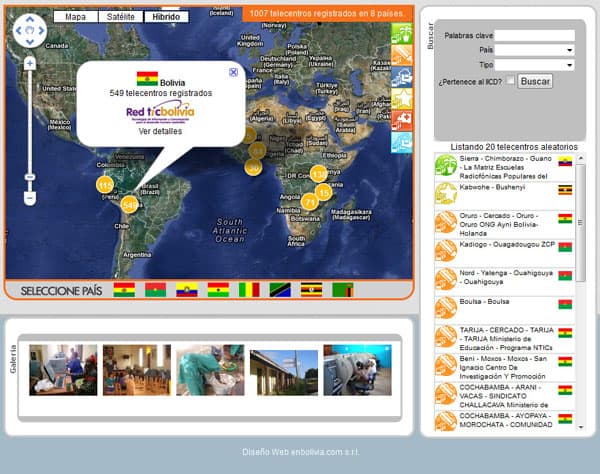Open the Nord - Yatenga - Ouahigouya entry

[x=505, y=282]
